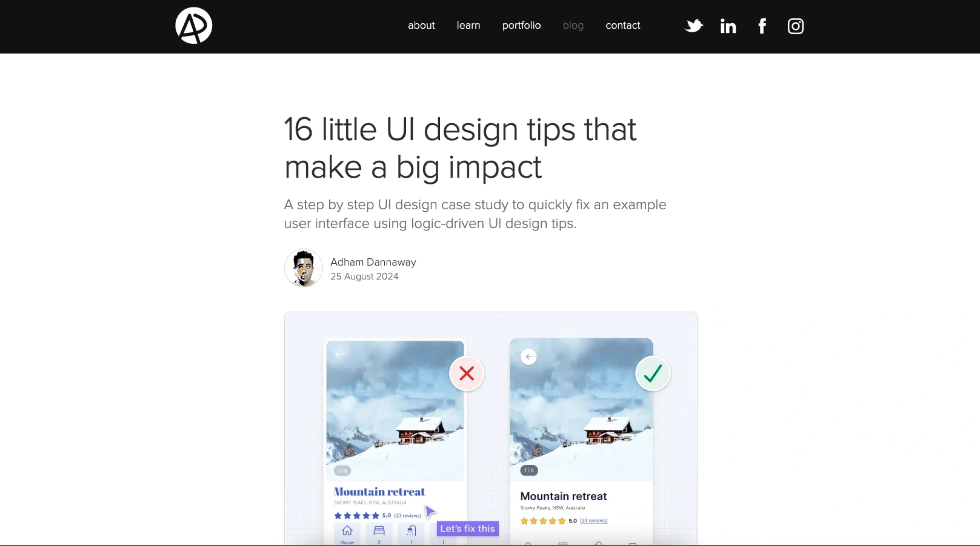Click the purple cursor arrow graphic
Image resolution: width=980 pixels, height=546 pixels.
point(430,512)
